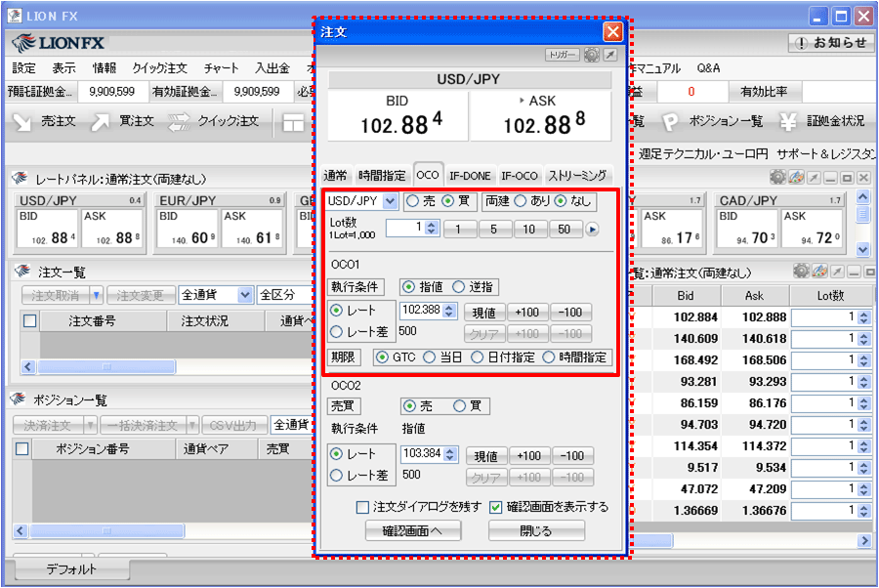Image resolution: width=879 pixels, height=588 pixels.
Task: Click the Lot数 spinner arrows in dialog
Action: tap(431, 229)
